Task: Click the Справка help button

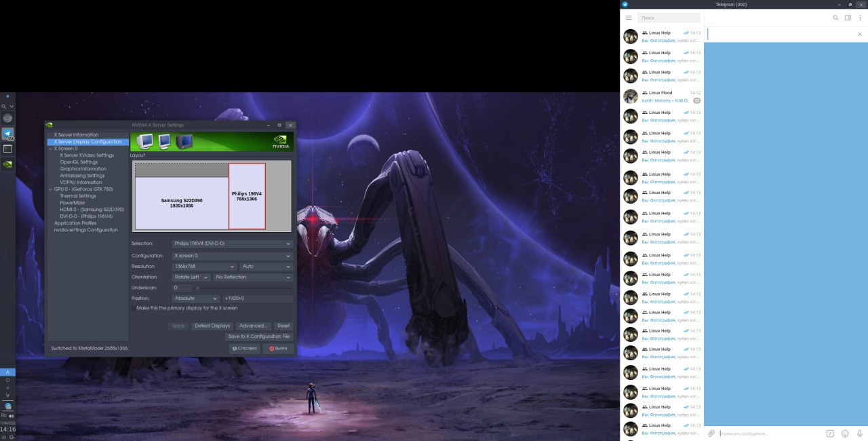Action: [244, 348]
